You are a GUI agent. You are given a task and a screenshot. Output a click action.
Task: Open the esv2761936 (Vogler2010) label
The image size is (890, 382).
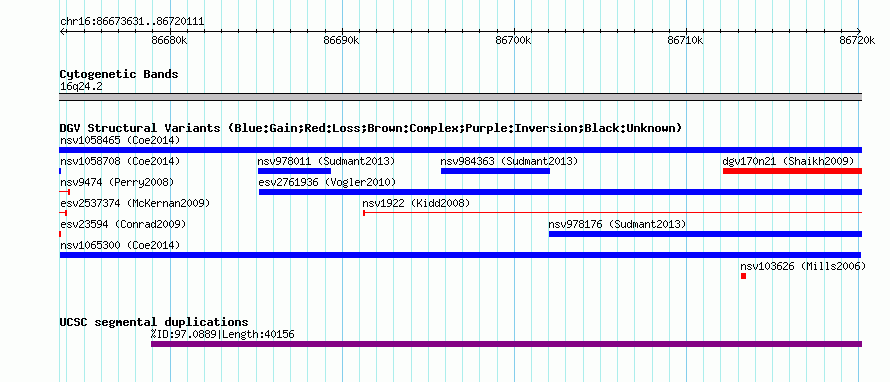point(327,182)
